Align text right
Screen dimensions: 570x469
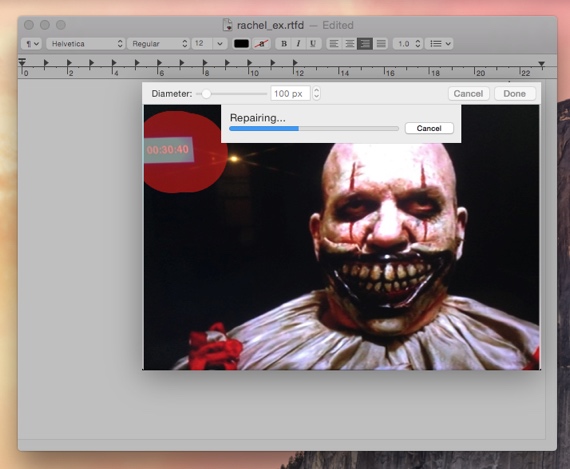(x=365, y=44)
